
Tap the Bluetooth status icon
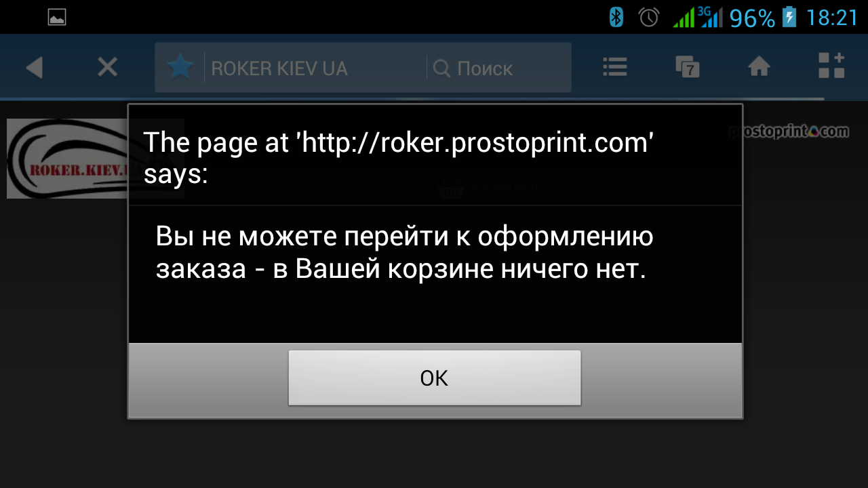[616, 17]
